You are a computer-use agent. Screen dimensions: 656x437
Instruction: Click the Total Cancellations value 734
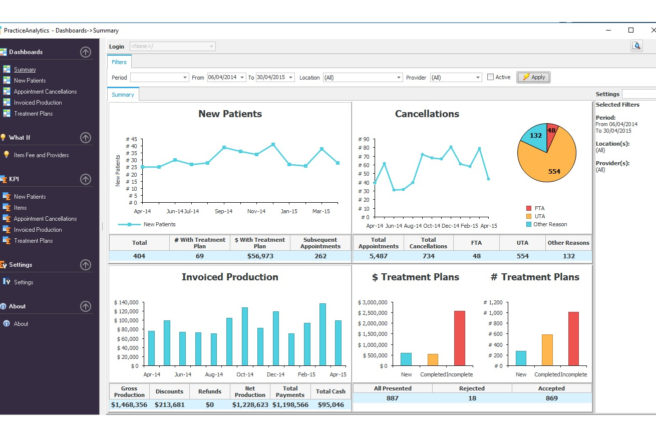(428, 256)
